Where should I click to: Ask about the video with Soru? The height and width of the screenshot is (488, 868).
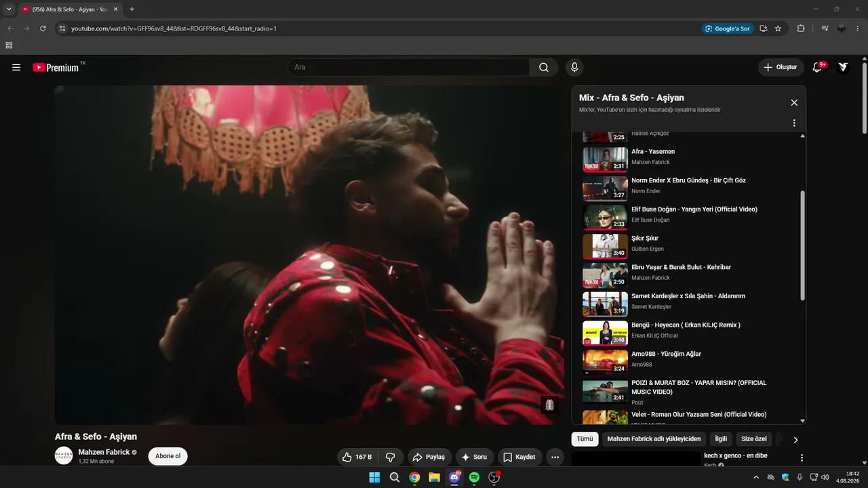[475, 457]
